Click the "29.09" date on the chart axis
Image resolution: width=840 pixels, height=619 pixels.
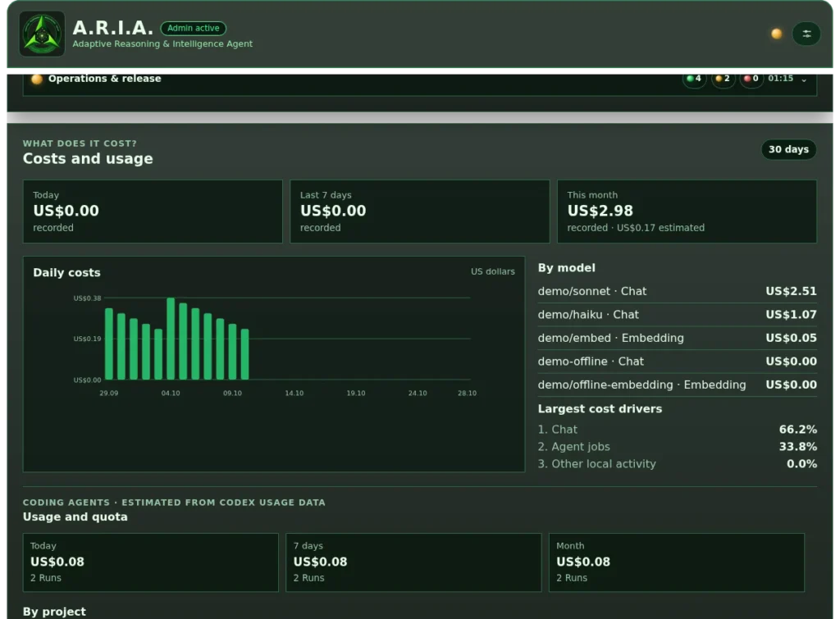click(109, 393)
